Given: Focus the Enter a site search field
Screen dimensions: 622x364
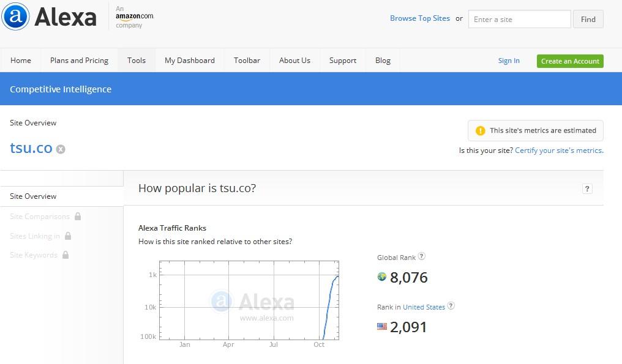Looking at the screenshot, I should click(x=519, y=19).
